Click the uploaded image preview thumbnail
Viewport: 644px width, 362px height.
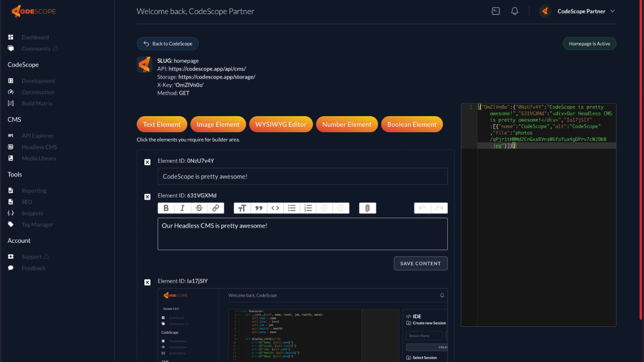[x=302, y=325]
